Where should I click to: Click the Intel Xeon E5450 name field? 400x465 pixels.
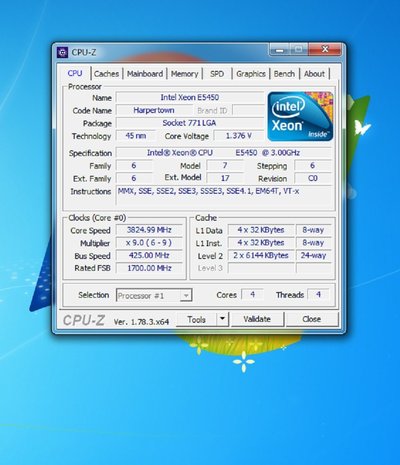point(190,97)
